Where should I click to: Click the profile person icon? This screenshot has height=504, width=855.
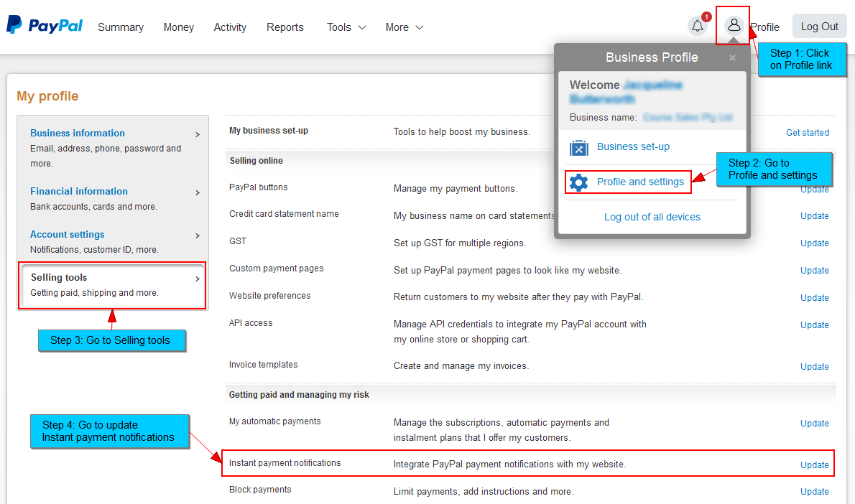tap(734, 25)
